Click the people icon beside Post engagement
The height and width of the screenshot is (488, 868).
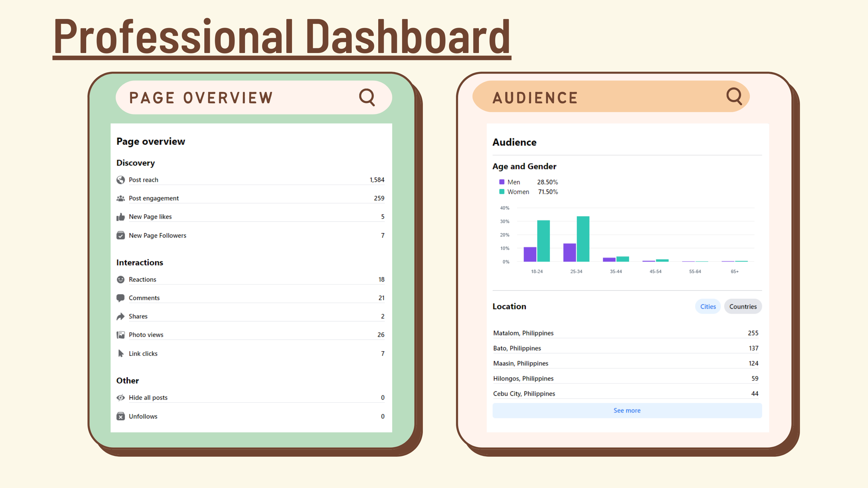(x=121, y=199)
